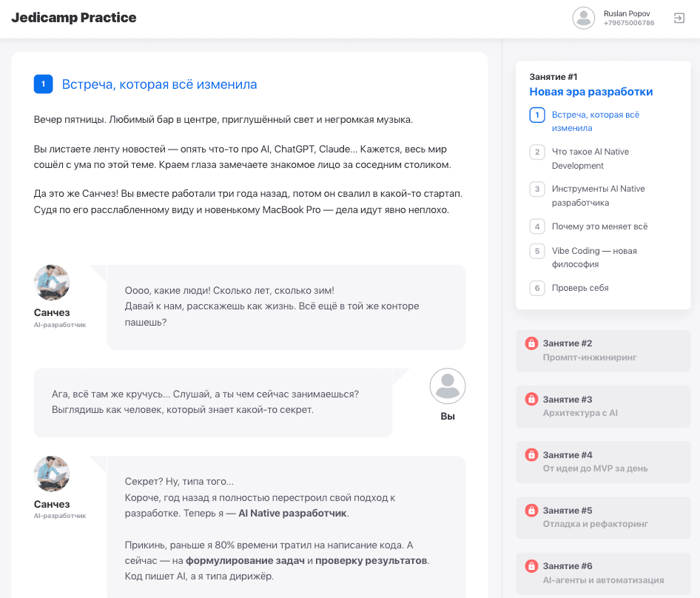Image resolution: width=700 pixels, height=598 pixels.
Task: Click lock icon on Занятие #2
Action: 531,343
